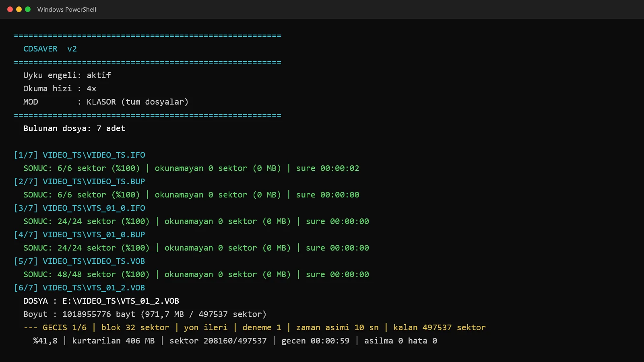Click the [1/7] VIDEO_TS\VIDEO_TS.IFO entry
This screenshot has width=644, height=362.
pos(80,155)
